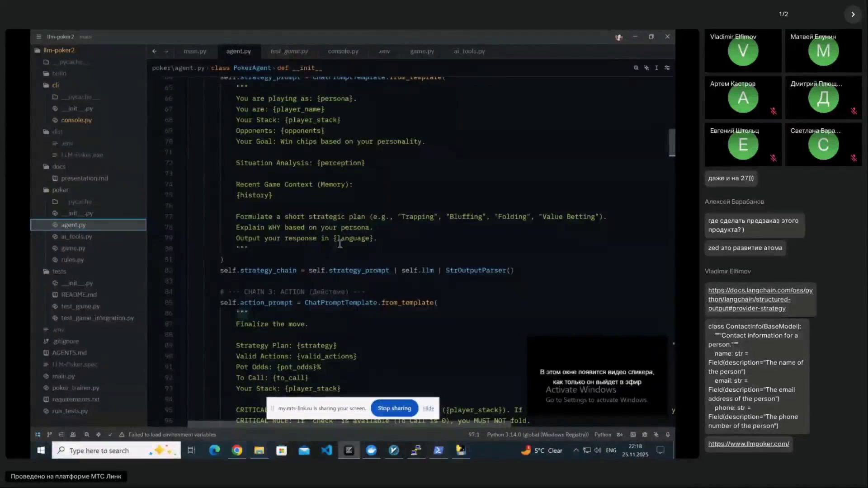Toggle project panel icon in status bar
Image resolution: width=868 pixels, height=488 pixels.
click(x=38, y=435)
